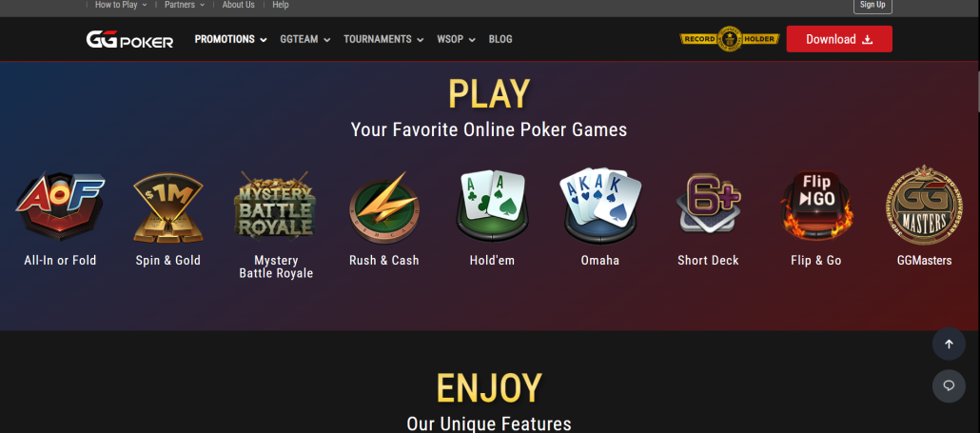Viewport: 980px width, 433px height.
Task: Expand the WSOP dropdown
Action: pos(457,39)
